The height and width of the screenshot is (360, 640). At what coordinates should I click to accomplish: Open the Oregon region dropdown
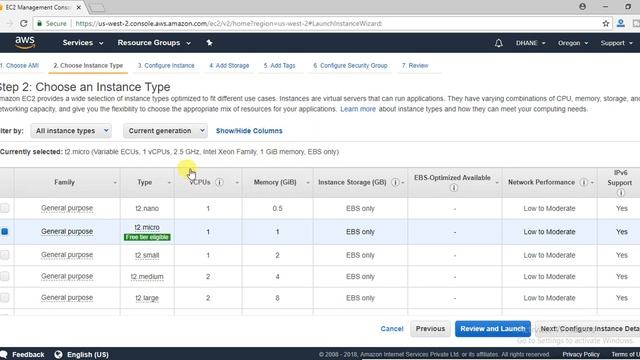coord(573,43)
